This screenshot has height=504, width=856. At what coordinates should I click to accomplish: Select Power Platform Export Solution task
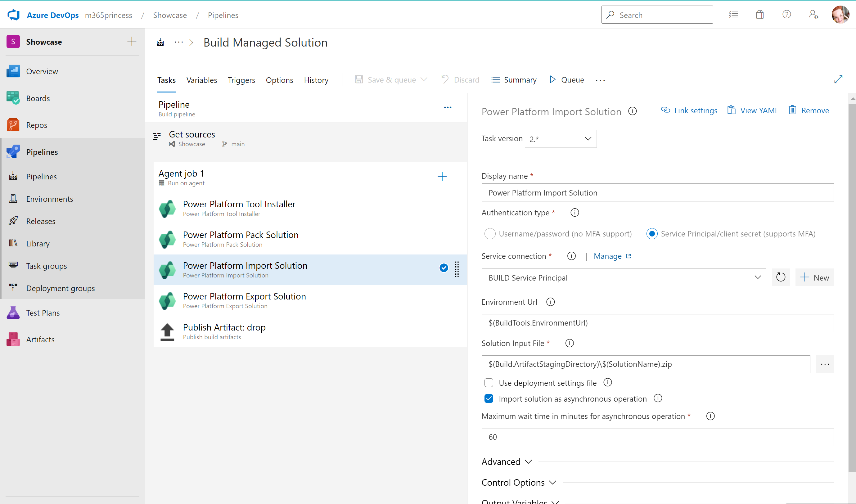coord(310,300)
